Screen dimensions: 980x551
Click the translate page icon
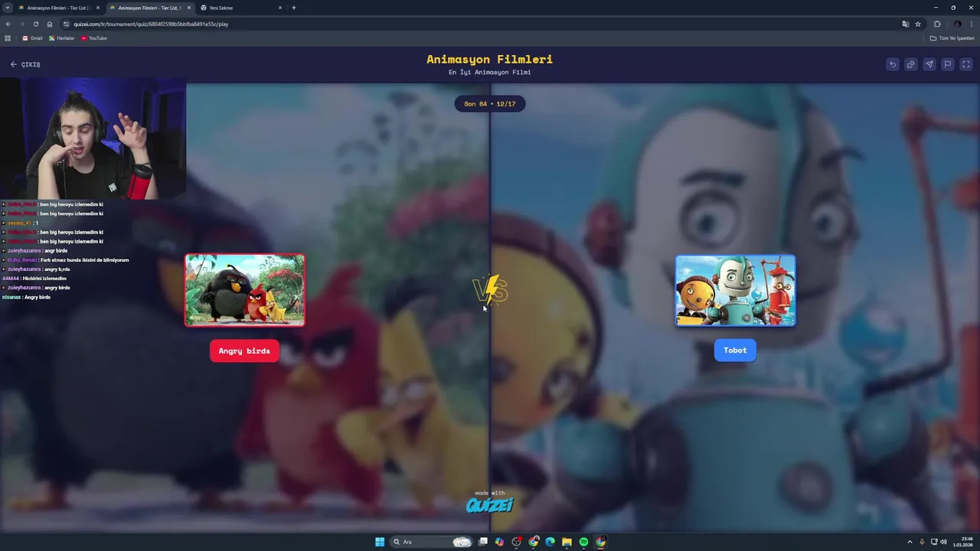906,24
